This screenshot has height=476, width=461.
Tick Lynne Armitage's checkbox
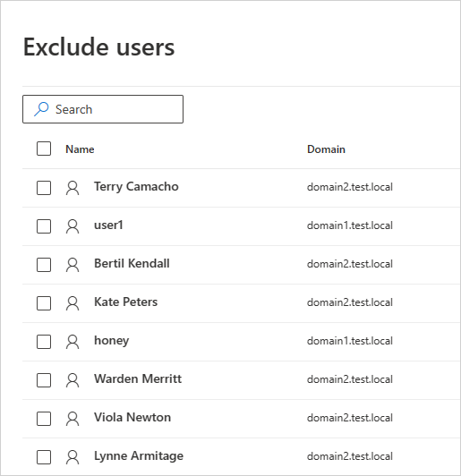tap(44, 457)
